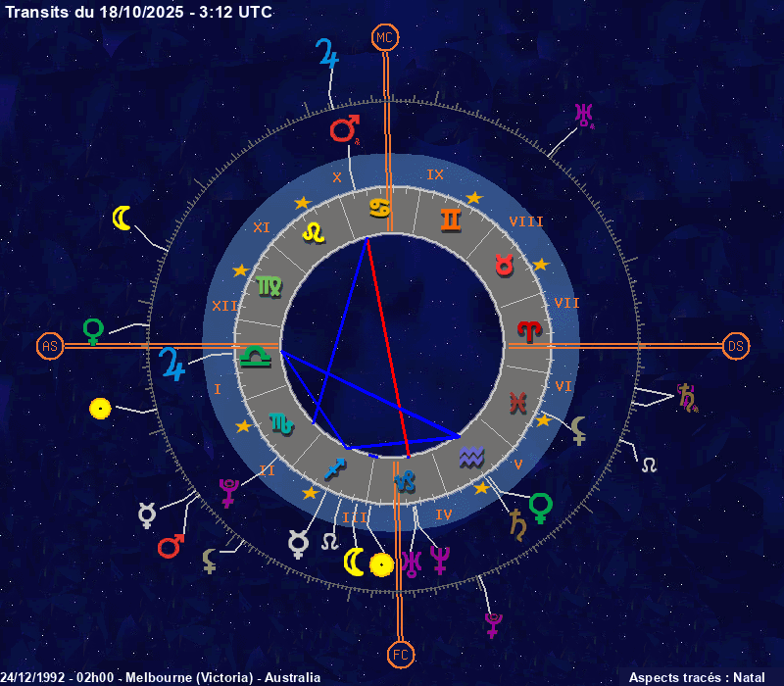
Task: Click the red Taurus bull glyph
Action: [503, 265]
